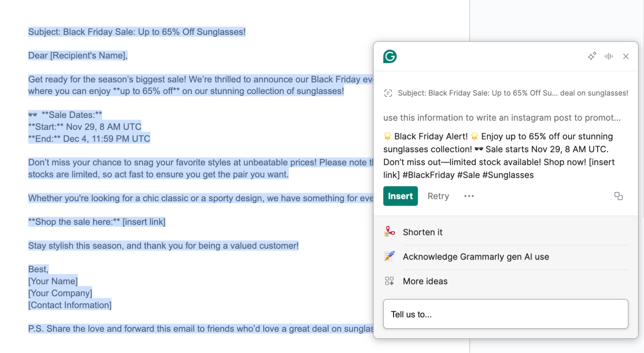Click Retry to regenerate the post
The height and width of the screenshot is (353, 644).
[438, 196]
